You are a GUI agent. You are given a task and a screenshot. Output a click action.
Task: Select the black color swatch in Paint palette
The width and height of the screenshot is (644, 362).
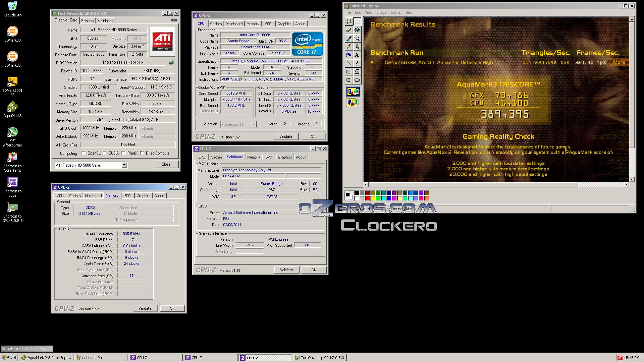click(357, 193)
